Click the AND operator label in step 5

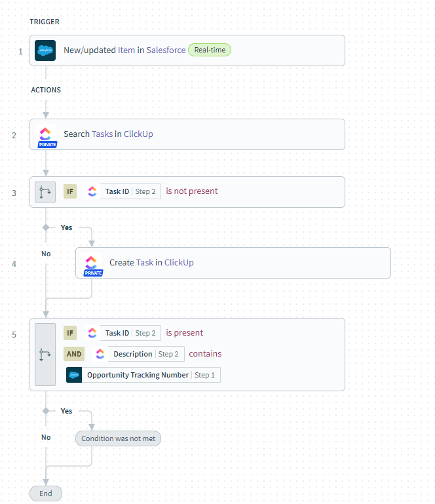(74, 354)
